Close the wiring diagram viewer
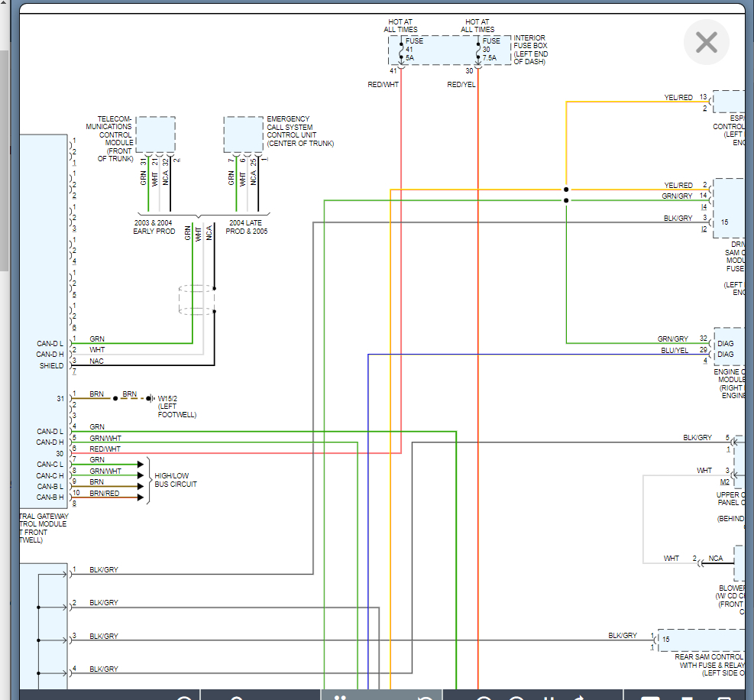 point(707,42)
